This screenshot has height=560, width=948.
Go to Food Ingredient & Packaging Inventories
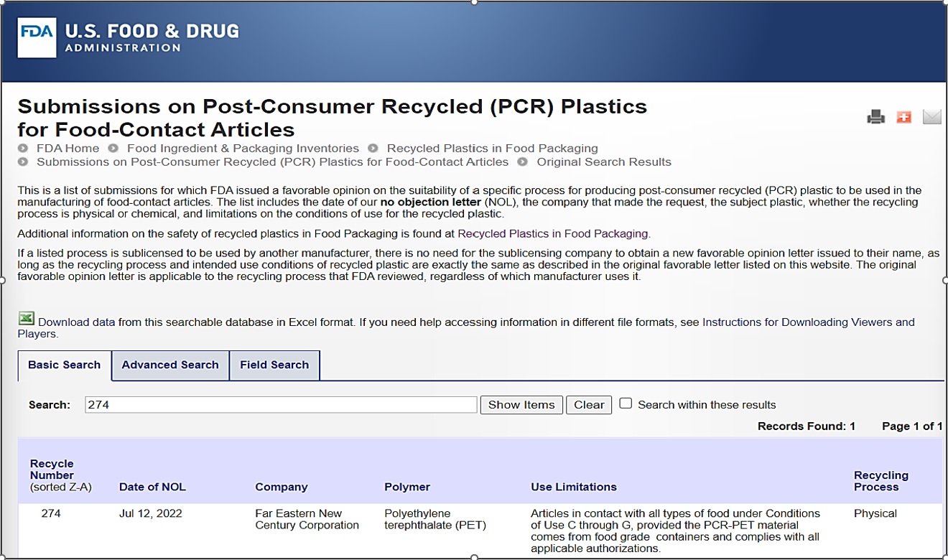[243, 149]
